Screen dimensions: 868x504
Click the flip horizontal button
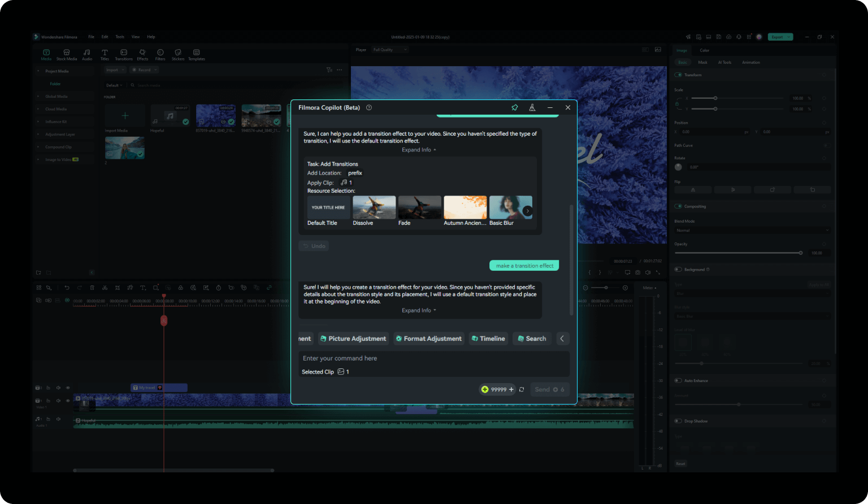pyautogui.click(x=693, y=190)
